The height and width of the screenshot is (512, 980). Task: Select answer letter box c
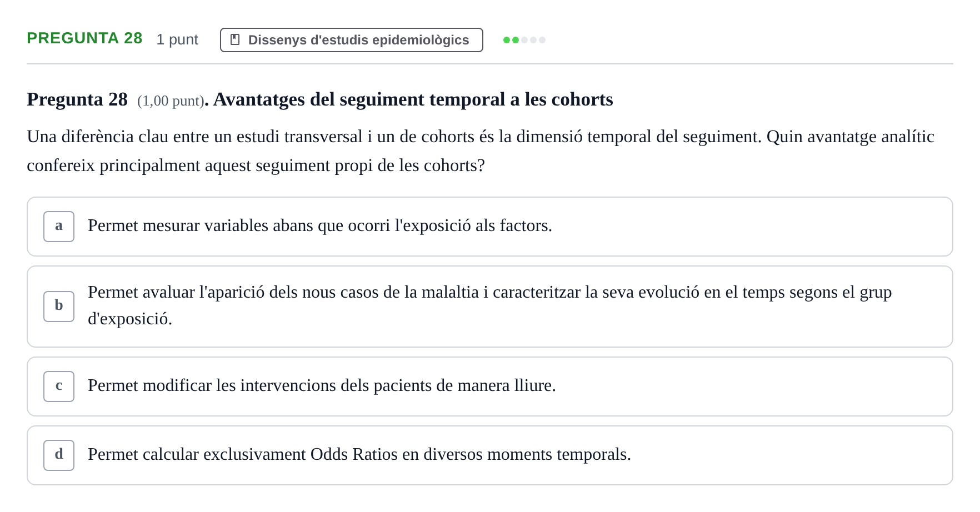click(x=59, y=386)
